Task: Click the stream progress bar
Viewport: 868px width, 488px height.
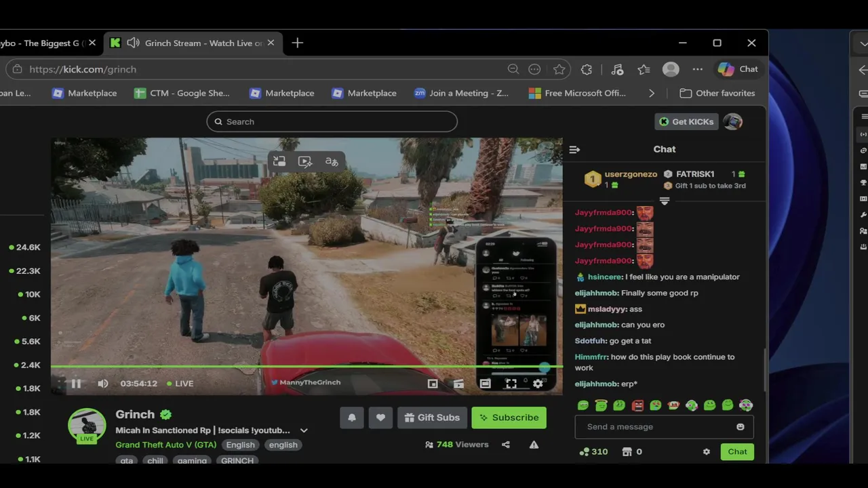Action: [x=307, y=367]
